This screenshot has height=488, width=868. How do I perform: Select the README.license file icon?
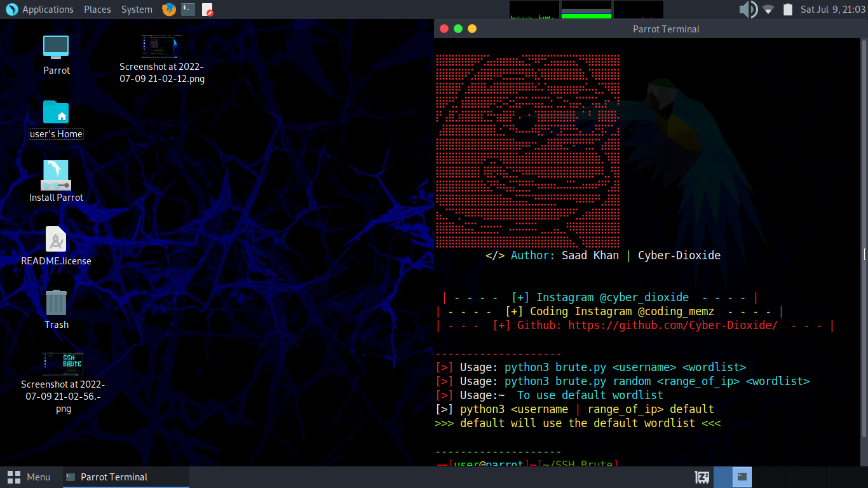(56, 239)
